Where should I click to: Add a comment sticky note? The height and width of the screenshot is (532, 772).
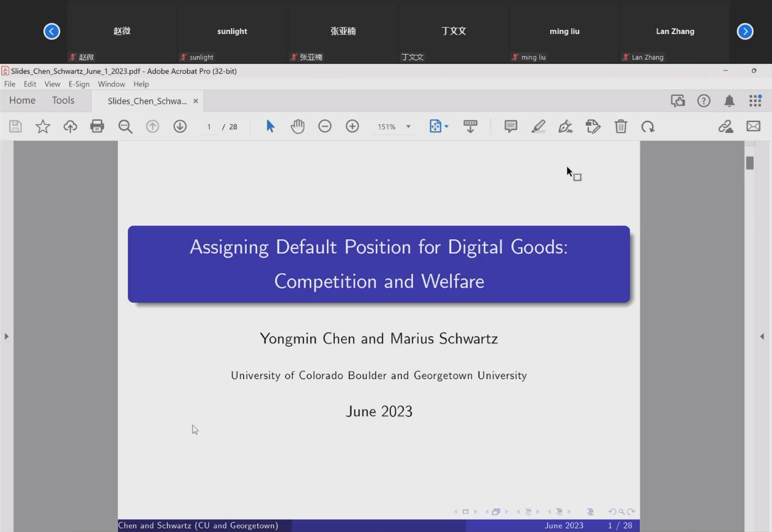point(511,126)
